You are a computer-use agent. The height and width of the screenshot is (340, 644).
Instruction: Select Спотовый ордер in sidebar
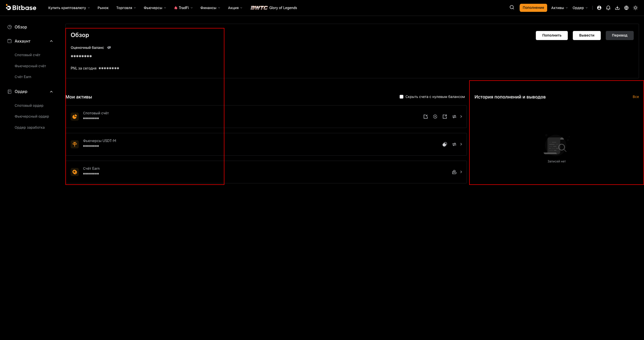[29, 106]
